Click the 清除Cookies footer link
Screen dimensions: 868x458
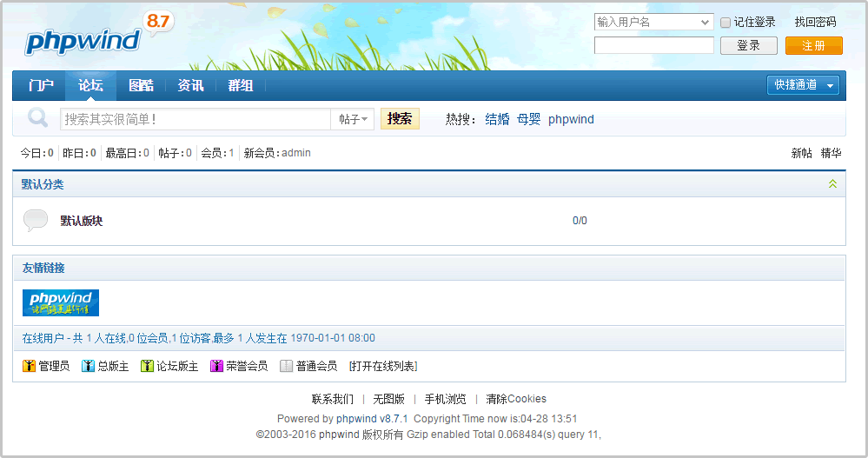[516, 399]
